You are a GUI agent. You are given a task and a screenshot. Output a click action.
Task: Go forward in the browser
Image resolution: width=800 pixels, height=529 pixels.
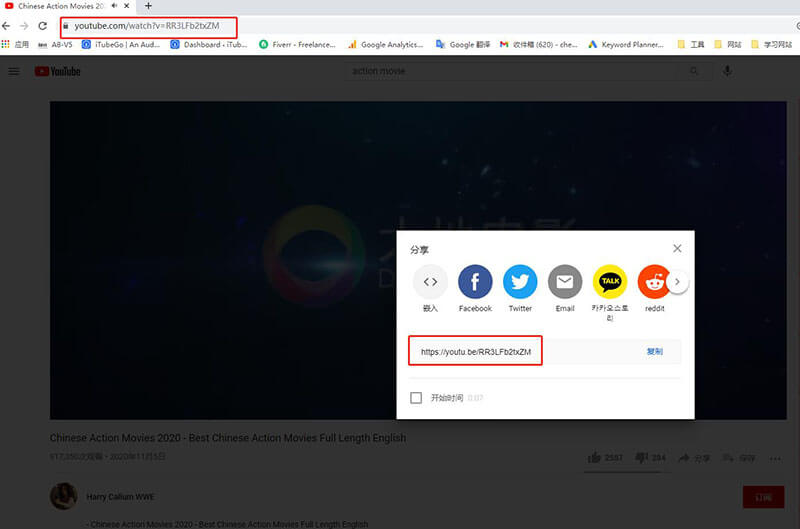coord(24,26)
